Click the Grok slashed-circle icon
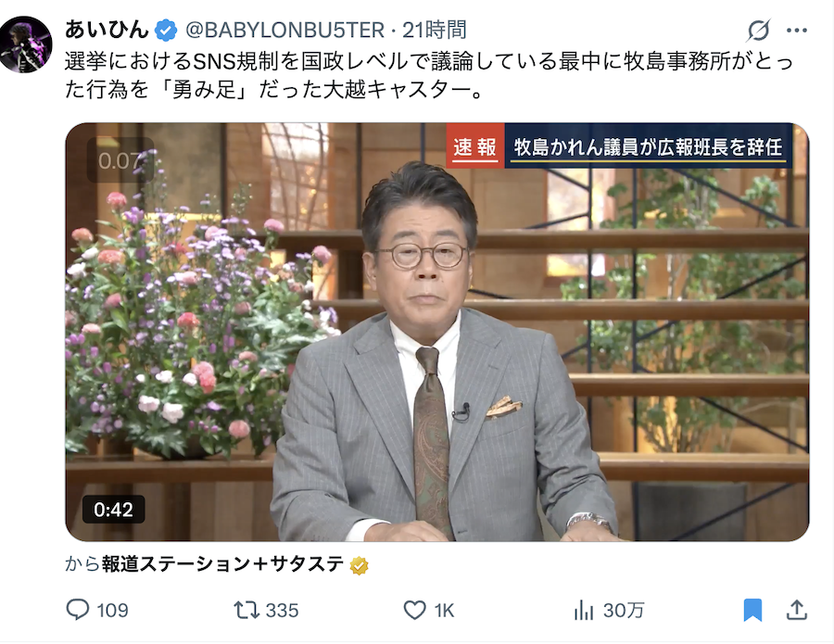The width and height of the screenshot is (834, 644). click(x=758, y=31)
